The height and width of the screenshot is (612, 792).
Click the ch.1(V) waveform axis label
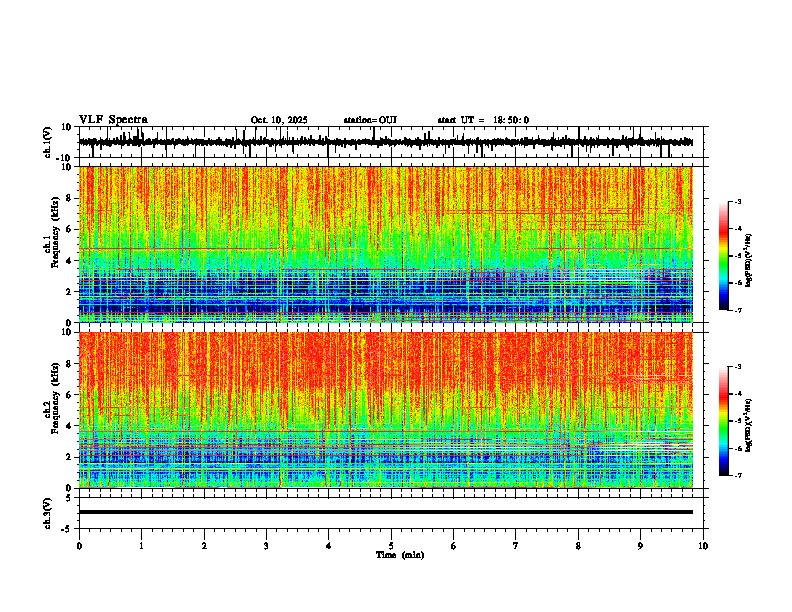(48, 142)
